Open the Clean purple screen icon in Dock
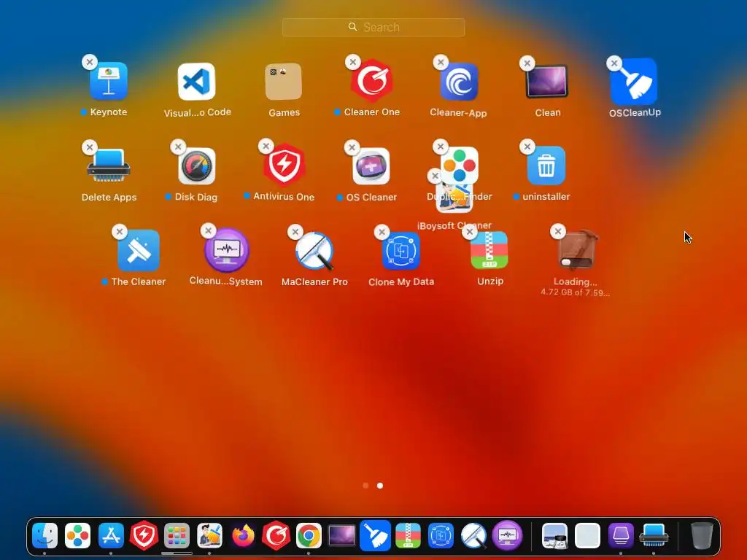This screenshot has height=560, width=747. coord(341,536)
